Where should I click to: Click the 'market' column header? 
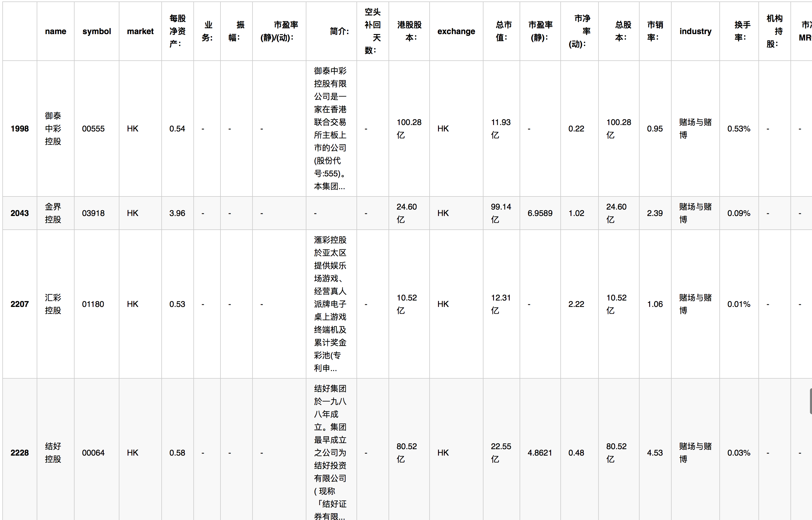pos(140,31)
